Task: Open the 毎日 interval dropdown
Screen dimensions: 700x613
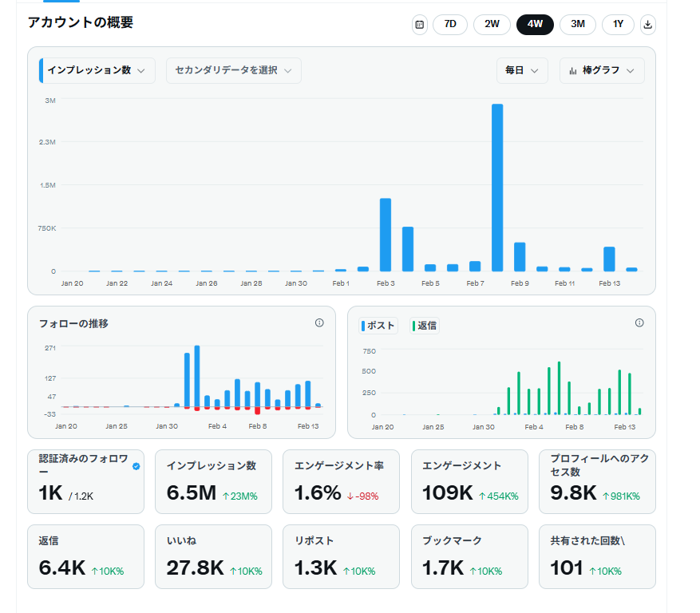Action: (x=522, y=70)
